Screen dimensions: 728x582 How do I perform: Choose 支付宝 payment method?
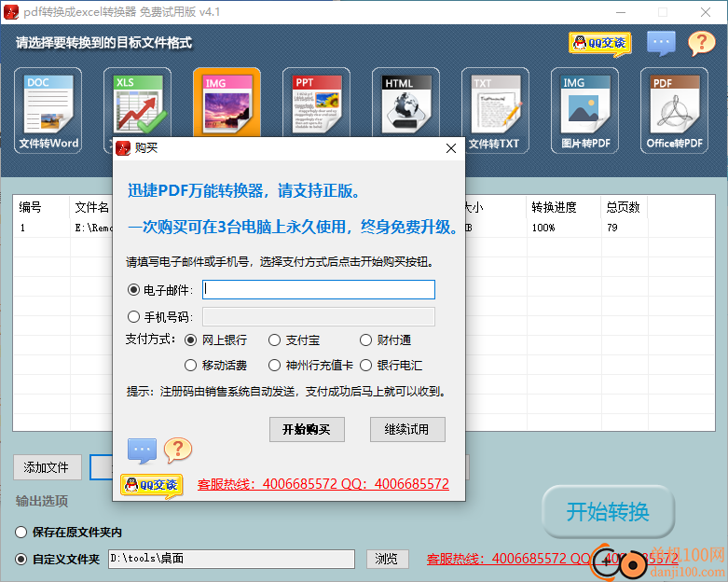(274, 340)
